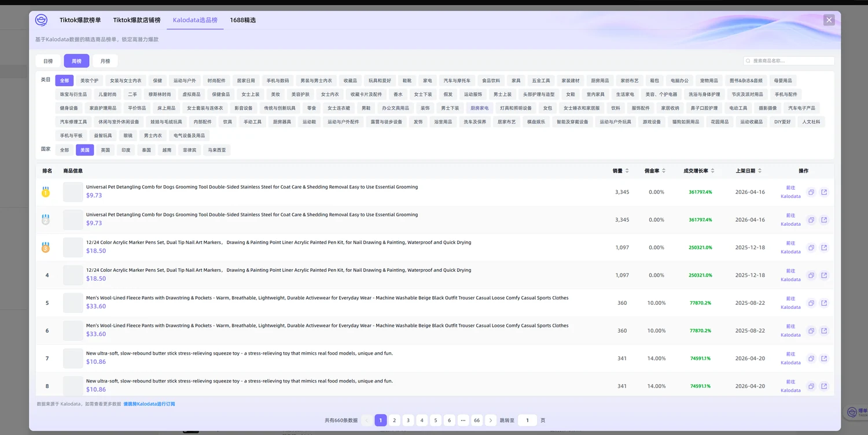
Task: Go to page 2
Action: pyautogui.click(x=395, y=421)
